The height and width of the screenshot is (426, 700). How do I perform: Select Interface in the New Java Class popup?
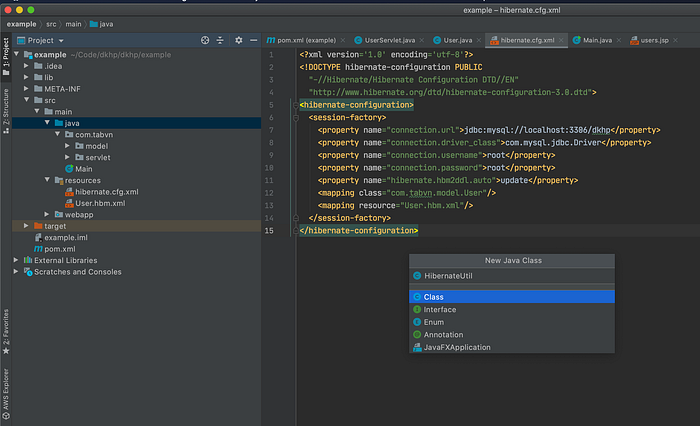point(440,309)
